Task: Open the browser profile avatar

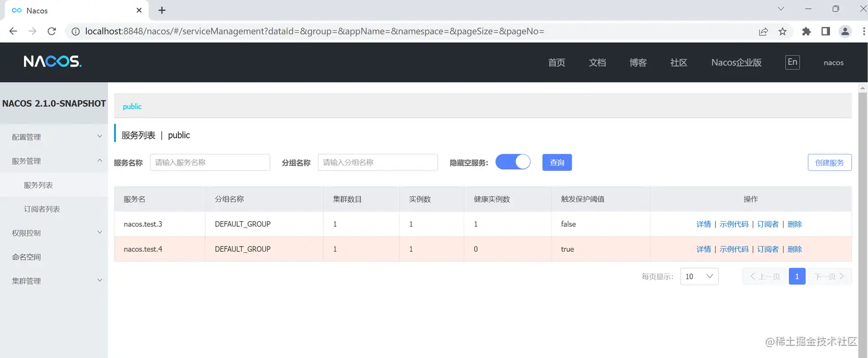Action: click(x=844, y=32)
